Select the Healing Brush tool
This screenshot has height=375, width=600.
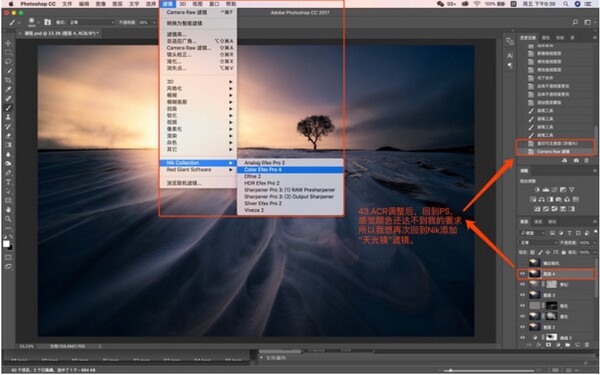(8, 99)
